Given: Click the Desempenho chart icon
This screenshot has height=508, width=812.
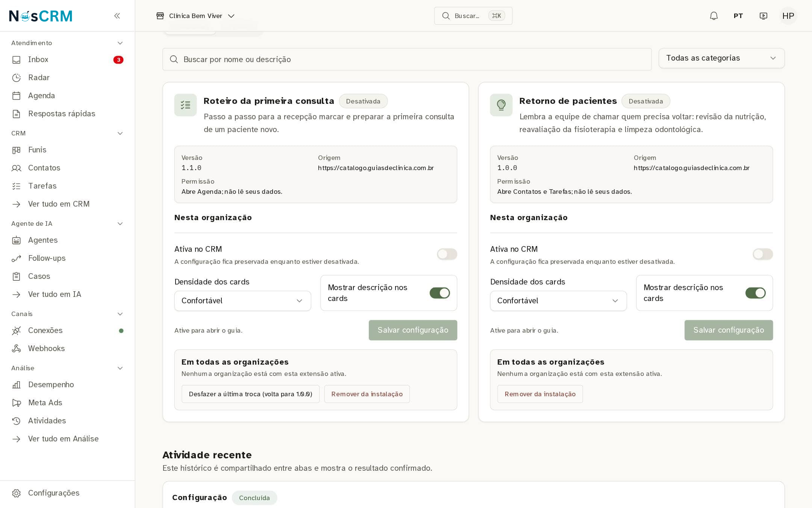Looking at the screenshot, I should point(16,385).
